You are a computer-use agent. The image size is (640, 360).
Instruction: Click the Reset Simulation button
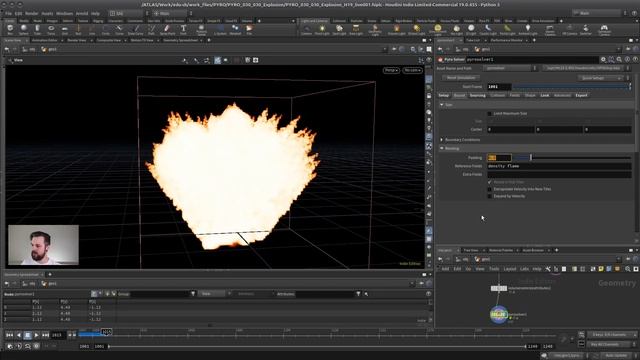coord(461,78)
